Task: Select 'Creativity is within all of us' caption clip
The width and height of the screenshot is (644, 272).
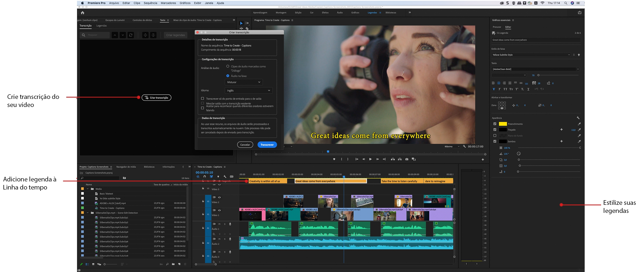Action: (x=268, y=181)
